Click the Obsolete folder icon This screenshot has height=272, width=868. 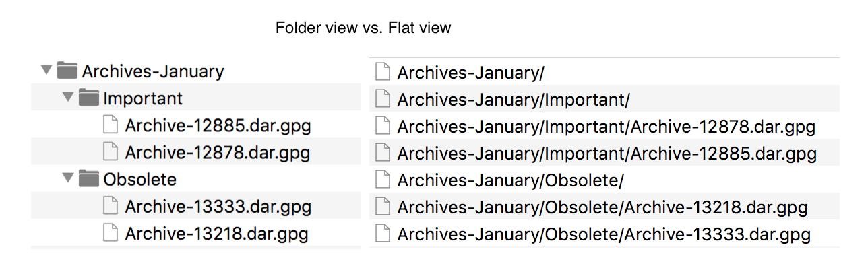click(88, 179)
